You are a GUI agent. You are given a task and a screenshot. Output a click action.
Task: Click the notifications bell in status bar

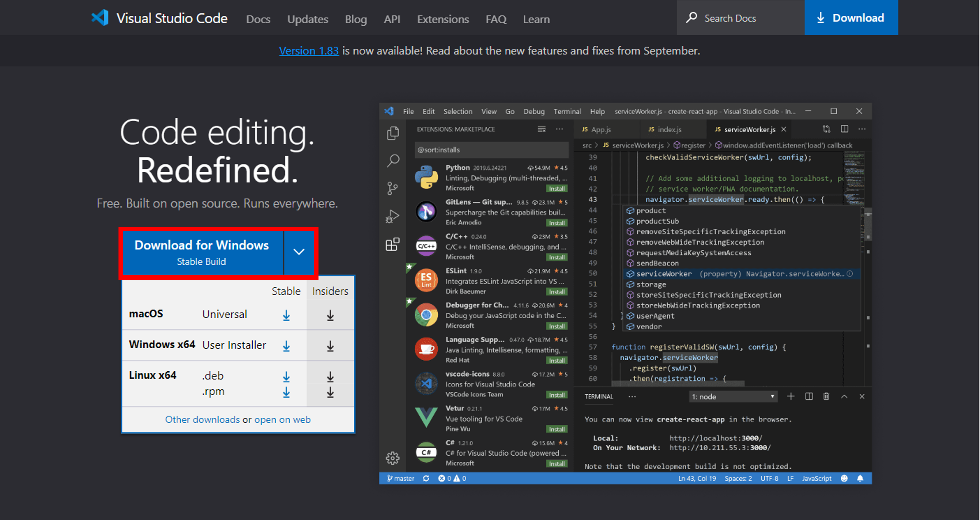point(860,478)
